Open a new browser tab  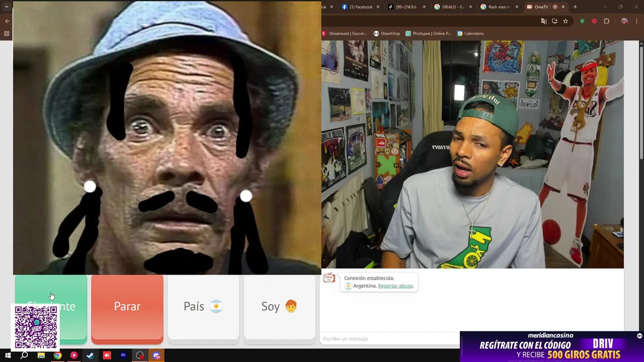pyautogui.click(x=575, y=7)
